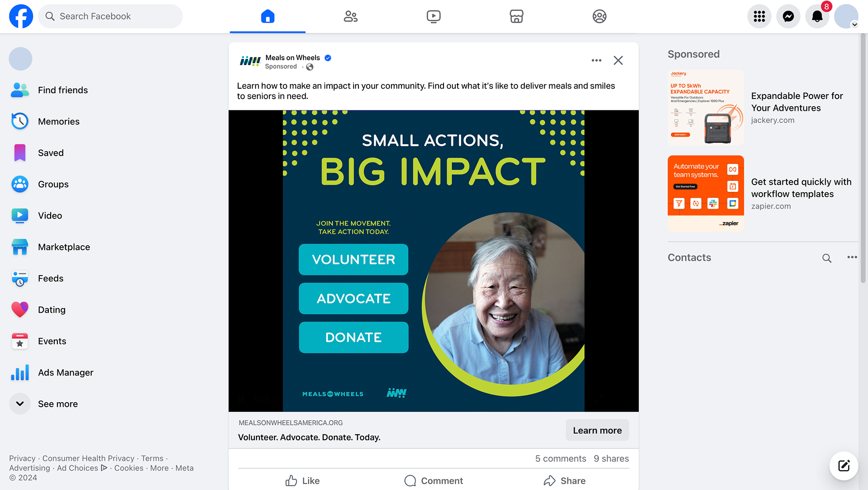Viewport: 868px width, 490px height.
Task: Open Find friends in sidebar
Action: click(x=63, y=90)
